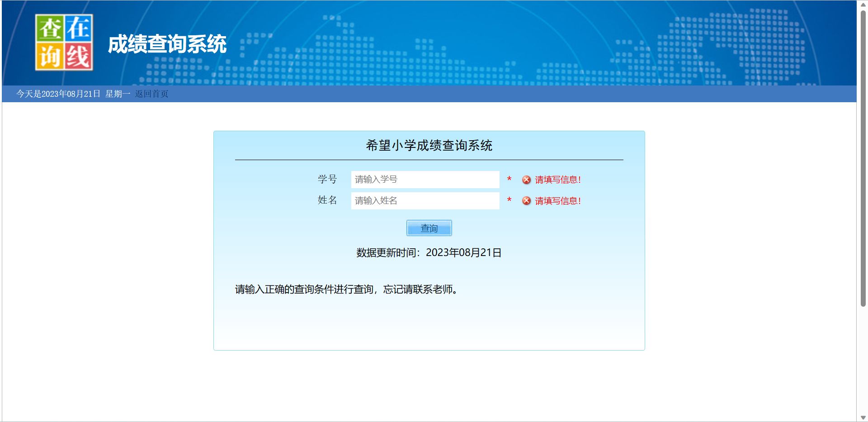Click the red asterisk beside 学号 input
This screenshot has height=422, width=868.
pyautogui.click(x=509, y=179)
